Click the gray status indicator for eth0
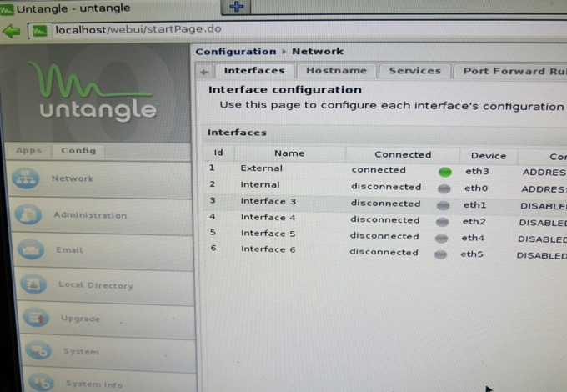This screenshot has height=392, width=567. 444,188
